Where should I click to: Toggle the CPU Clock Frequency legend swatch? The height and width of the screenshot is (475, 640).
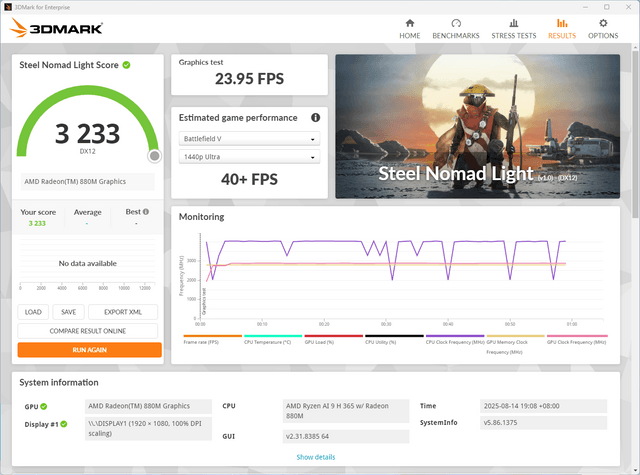455,336
